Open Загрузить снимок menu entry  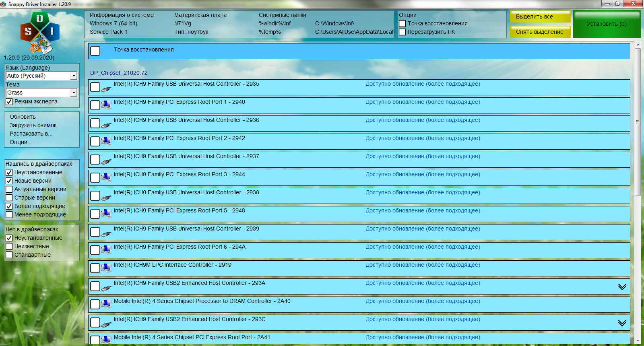35,126
